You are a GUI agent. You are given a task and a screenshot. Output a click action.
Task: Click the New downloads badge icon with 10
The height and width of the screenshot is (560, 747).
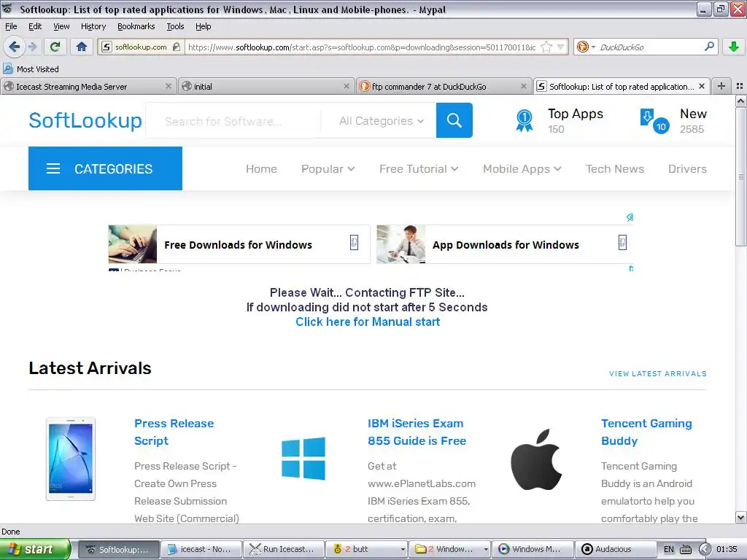(x=655, y=122)
